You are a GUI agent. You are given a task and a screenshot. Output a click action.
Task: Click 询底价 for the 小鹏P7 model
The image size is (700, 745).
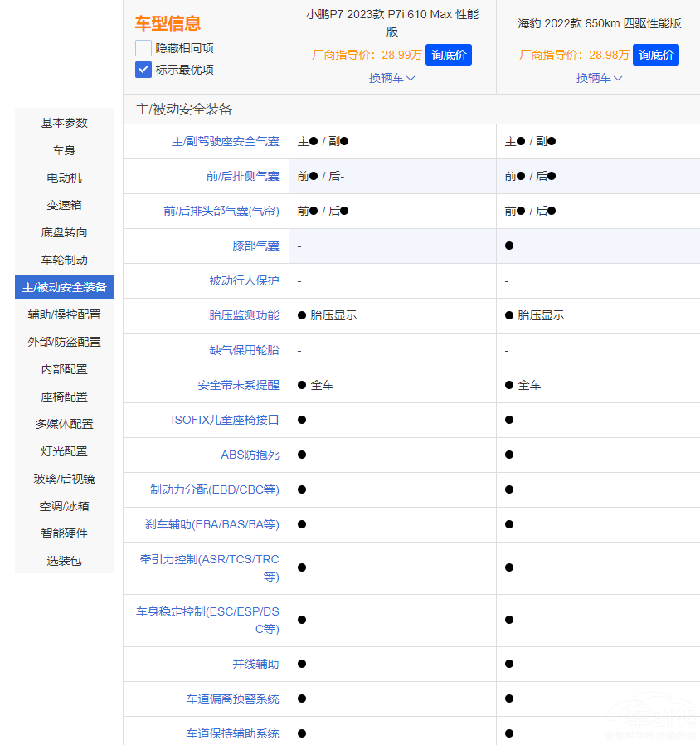click(449, 54)
